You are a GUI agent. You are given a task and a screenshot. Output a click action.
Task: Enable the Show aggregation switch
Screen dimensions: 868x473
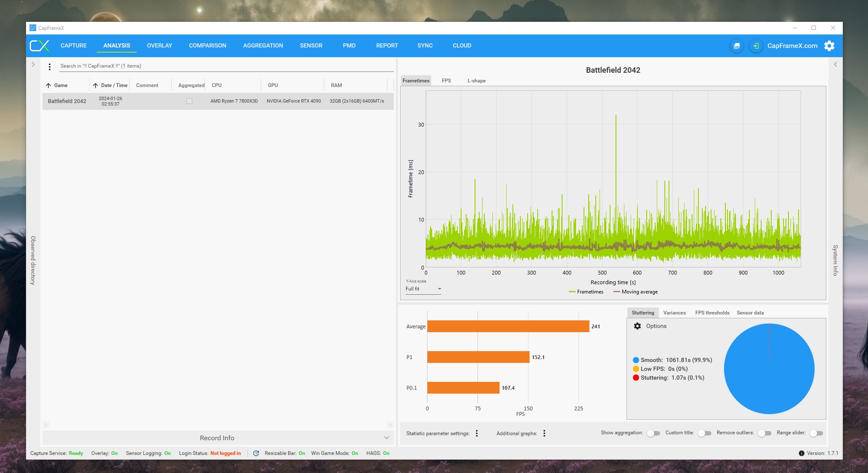pos(653,433)
